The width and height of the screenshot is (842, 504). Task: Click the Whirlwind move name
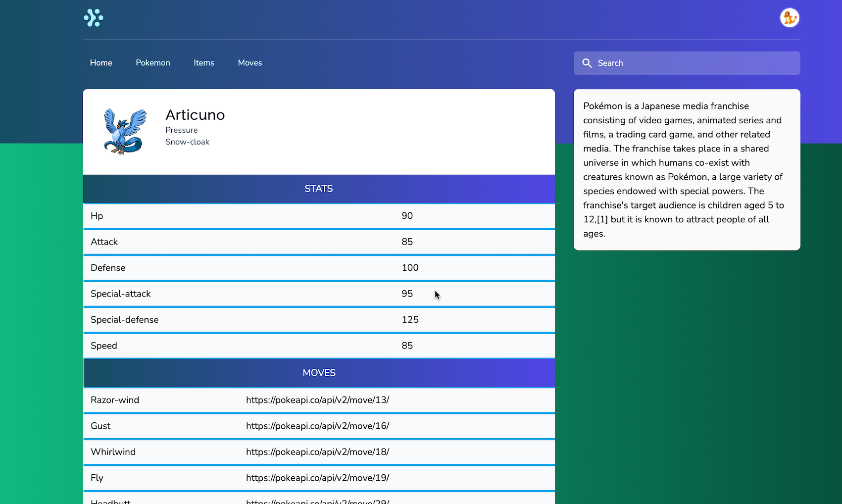click(113, 452)
